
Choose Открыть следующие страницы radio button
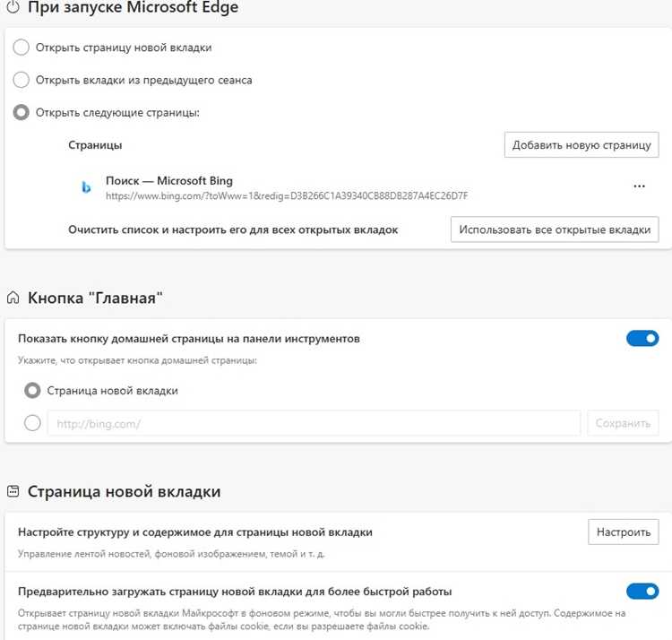click(x=21, y=112)
